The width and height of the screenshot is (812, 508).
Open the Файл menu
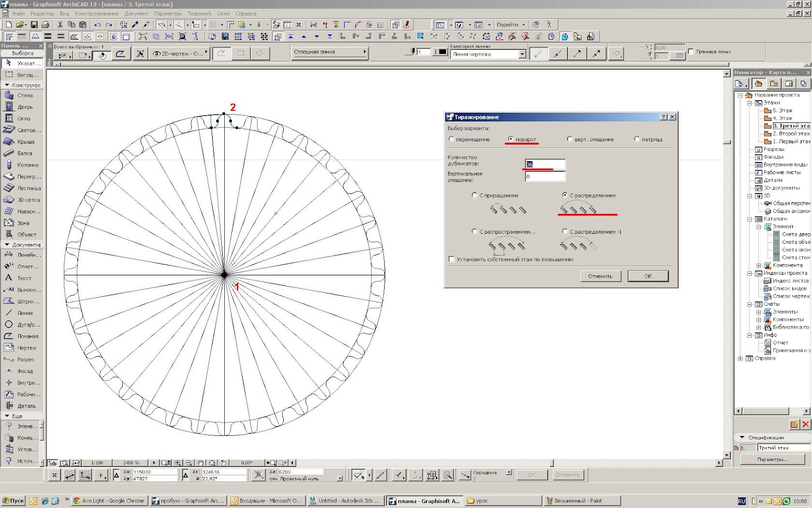(18, 14)
